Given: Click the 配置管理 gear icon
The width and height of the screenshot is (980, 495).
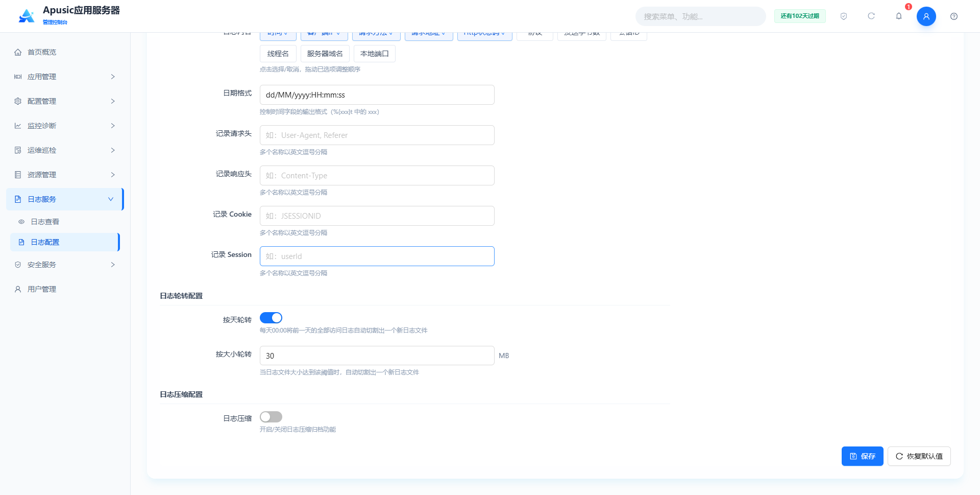Looking at the screenshot, I should (x=18, y=101).
